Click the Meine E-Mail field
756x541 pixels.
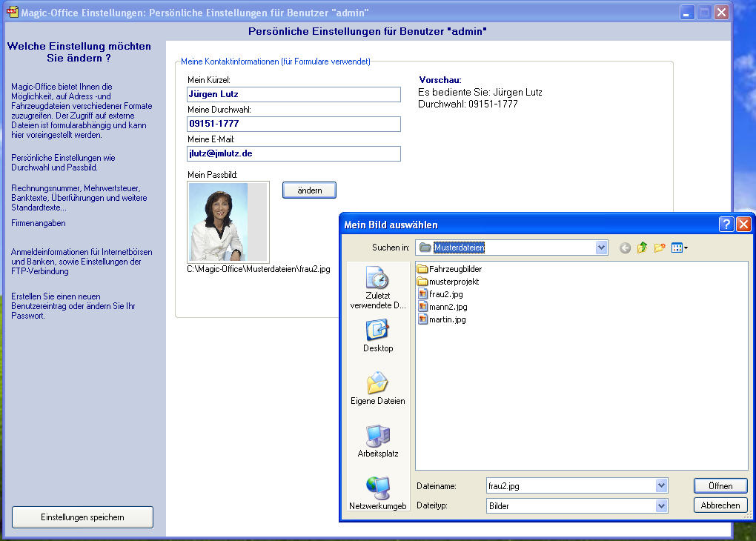click(x=294, y=154)
